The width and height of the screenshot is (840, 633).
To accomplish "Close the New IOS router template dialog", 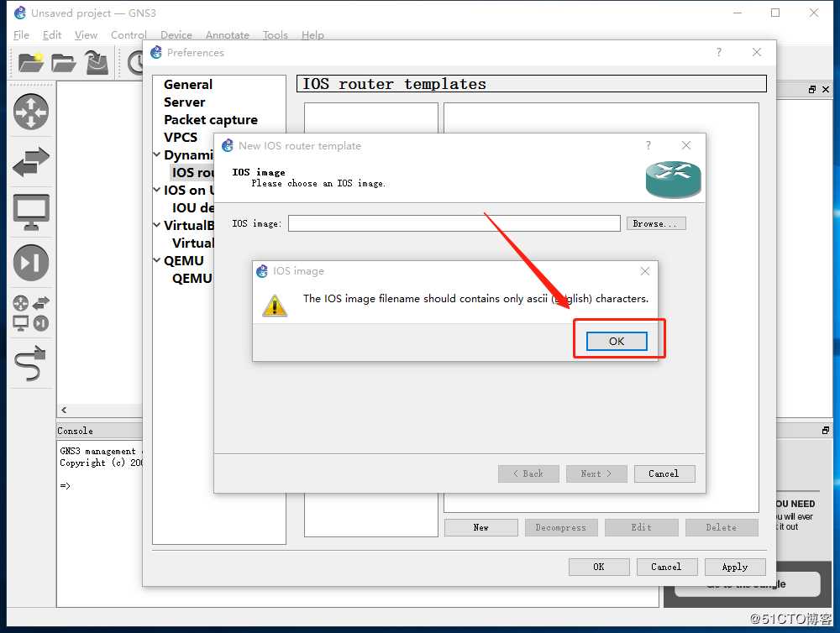I will (x=686, y=146).
